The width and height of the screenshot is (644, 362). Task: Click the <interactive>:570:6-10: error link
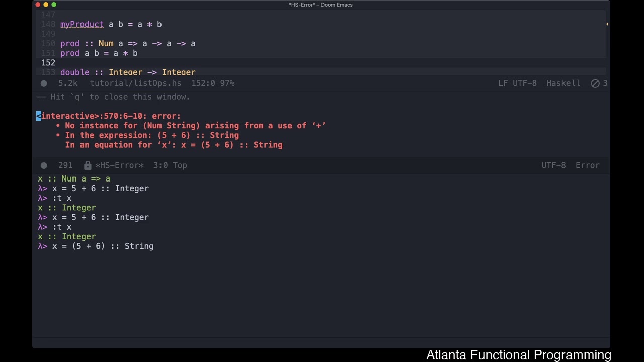tap(108, 116)
